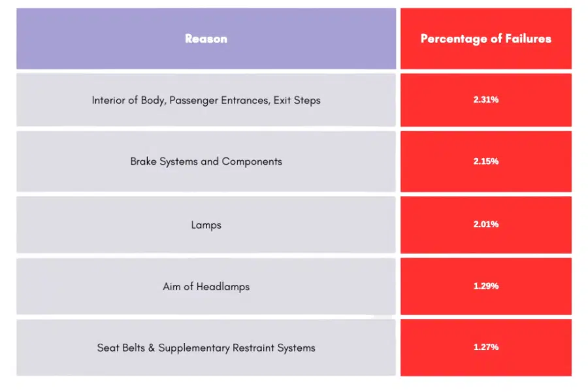Click the Brake Systems and Components cell
Screen dimensions: 588x392
coord(206,161)
